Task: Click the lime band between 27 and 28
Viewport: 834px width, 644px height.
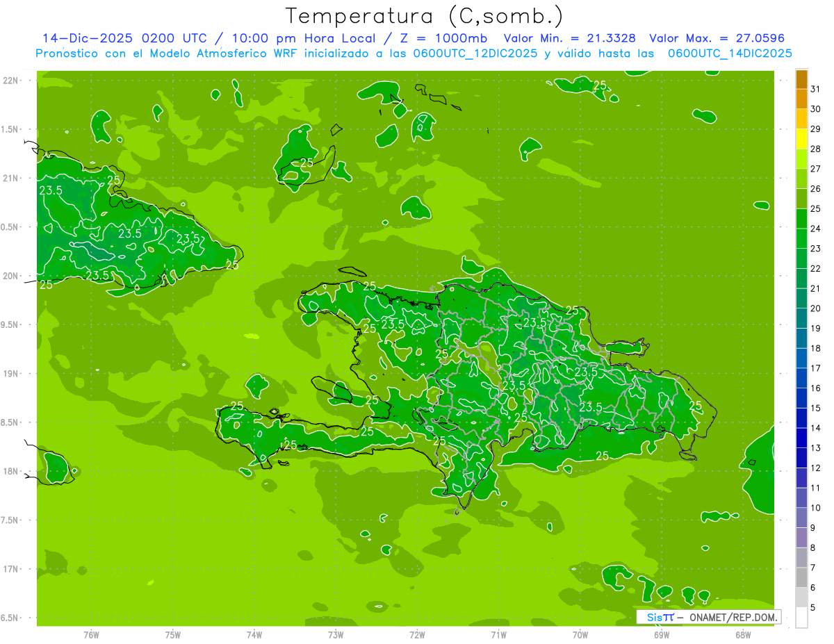Action: point(801,159)
